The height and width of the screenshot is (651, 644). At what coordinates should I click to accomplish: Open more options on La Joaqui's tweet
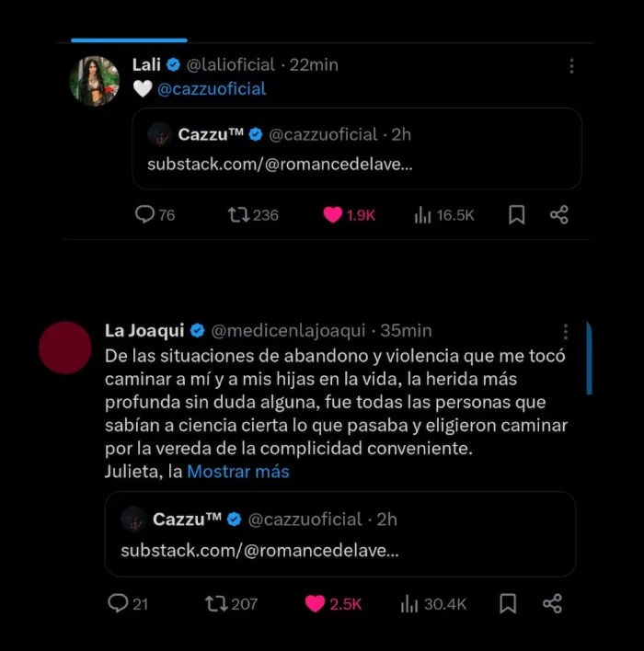[x=565, y=332]
